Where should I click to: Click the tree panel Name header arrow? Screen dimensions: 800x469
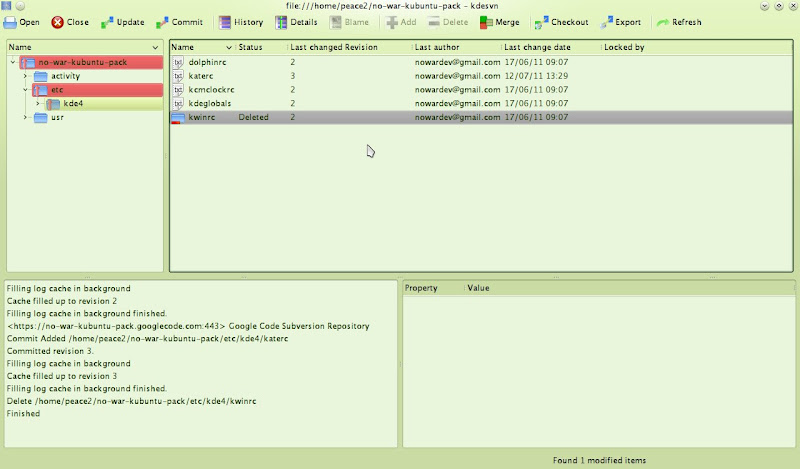click(x=155, y=47)
